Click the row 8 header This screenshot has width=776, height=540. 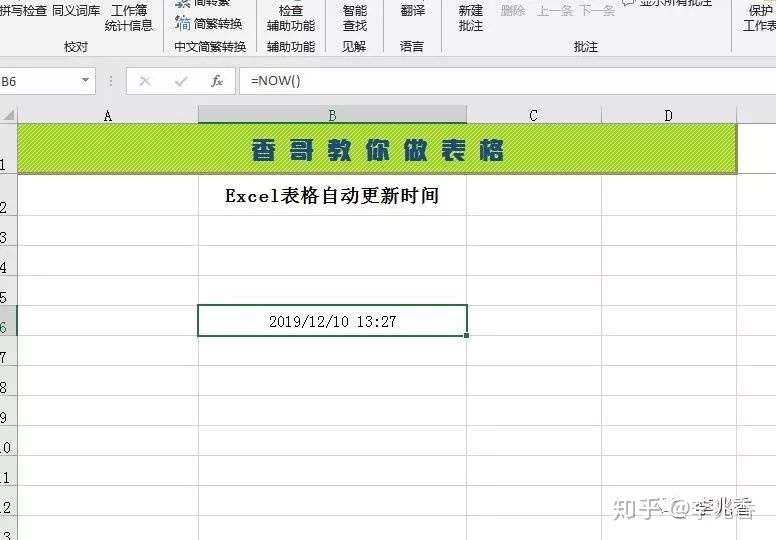(x=8, y=381)
